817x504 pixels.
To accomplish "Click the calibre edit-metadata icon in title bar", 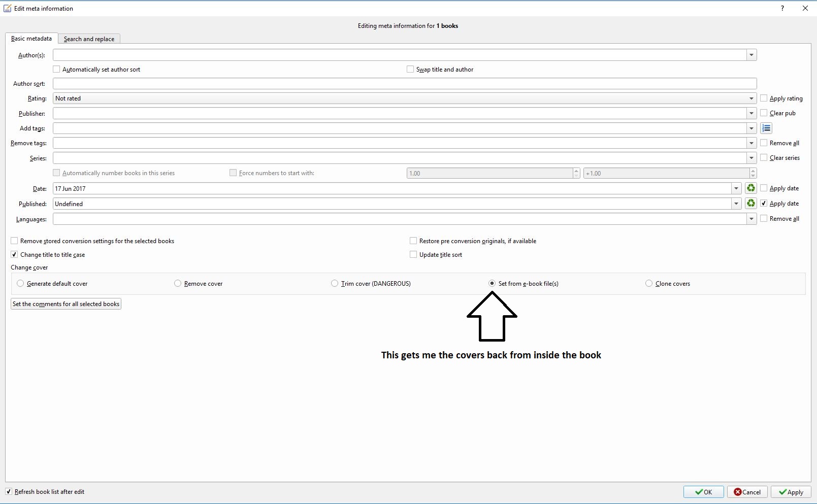I will tap(8, 8).
